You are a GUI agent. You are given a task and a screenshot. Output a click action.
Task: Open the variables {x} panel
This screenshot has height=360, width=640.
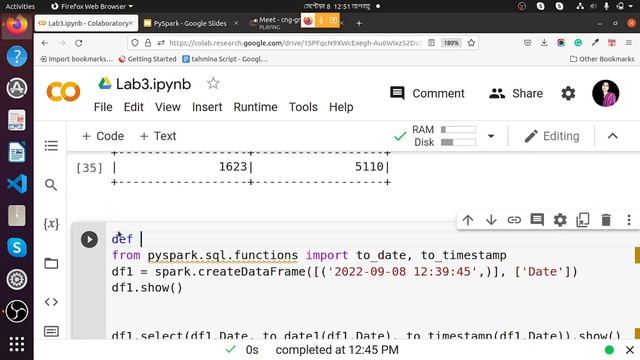[51, 224]
